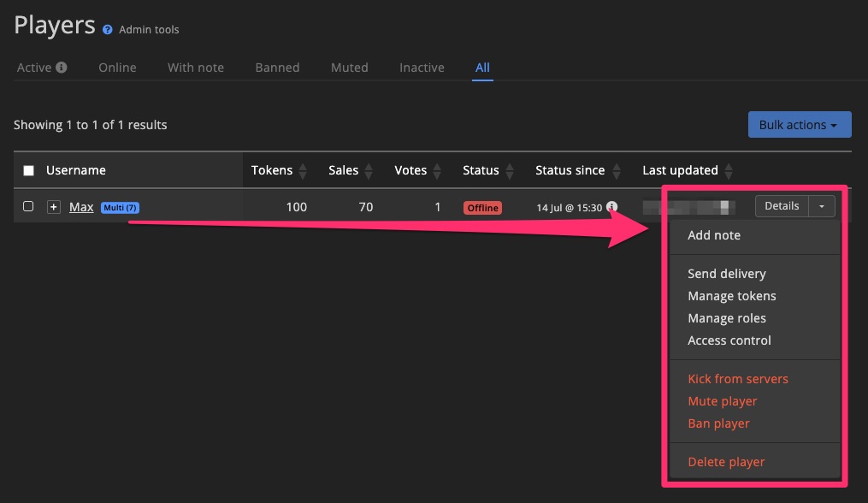The height and width of the screenshot is (503, 868).
Task: Choose Ban player from the menu
Action: click(718, 423)
